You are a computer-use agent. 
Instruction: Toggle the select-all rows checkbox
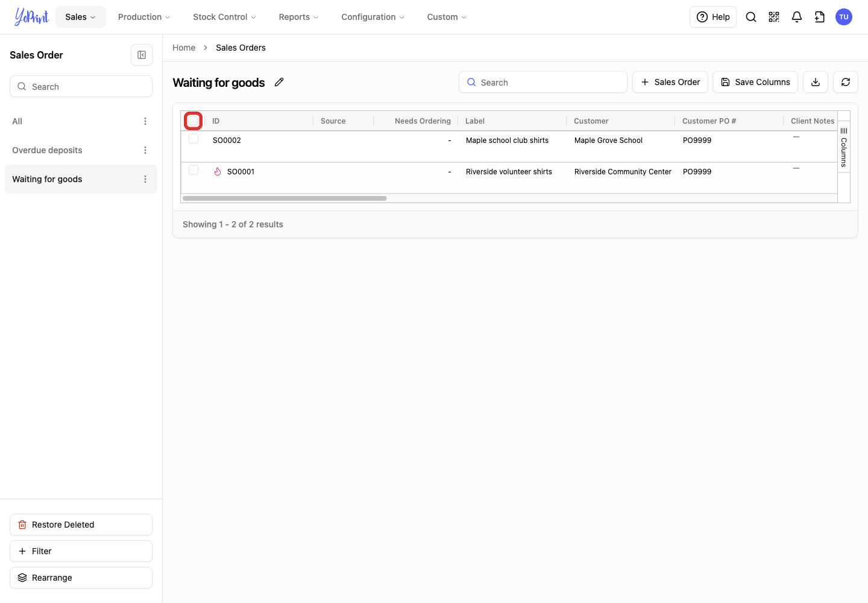tap(193, 121)
